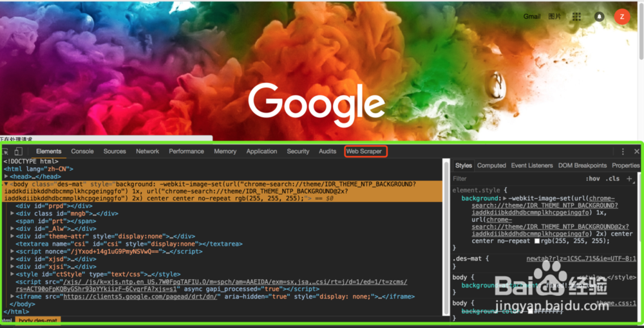Expand the div id mngb node
This screenshot has height=328, width=644.
click(12, 214)
